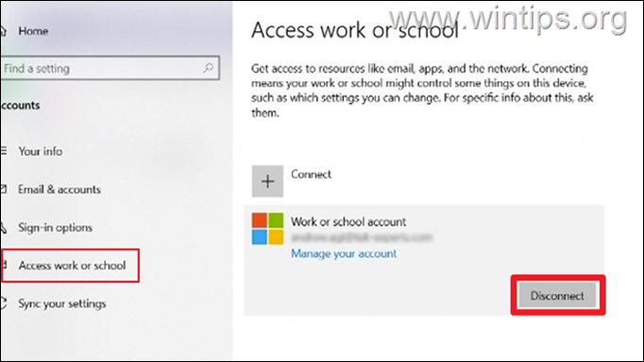
Task: Click the magnifier icon in the search box
Action: tap(209, 68)
